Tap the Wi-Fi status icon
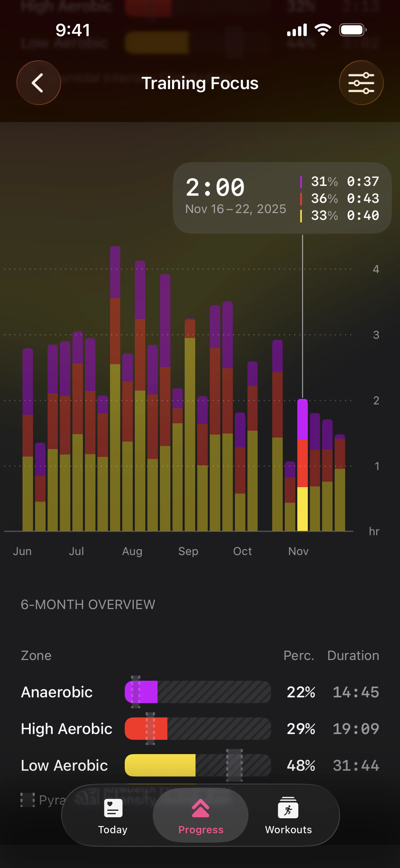The image size is (400, 868). pos(323,30)
